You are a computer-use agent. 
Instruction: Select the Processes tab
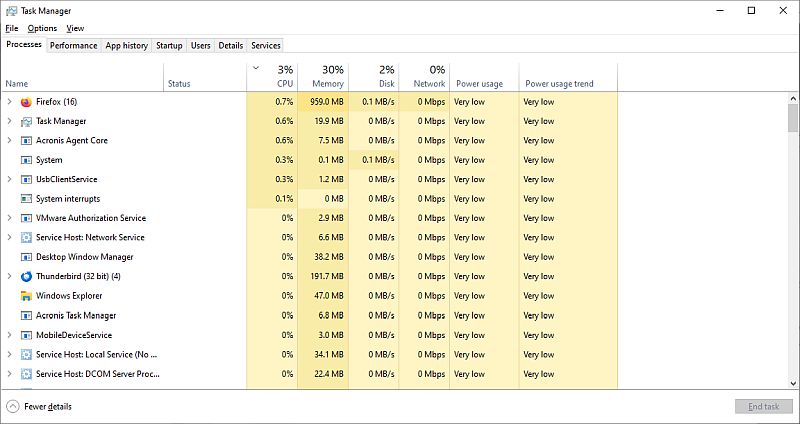click(24, 44)
